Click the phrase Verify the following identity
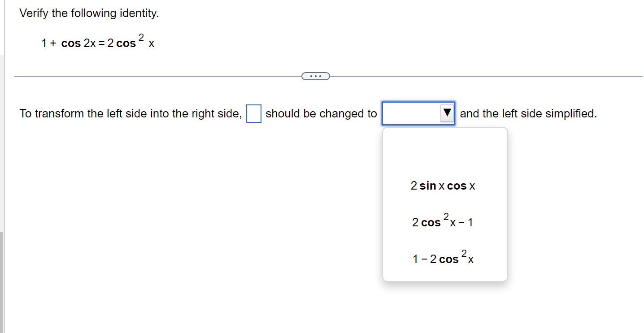The height and width of the screenshot is (333, 644). [88, 13]
